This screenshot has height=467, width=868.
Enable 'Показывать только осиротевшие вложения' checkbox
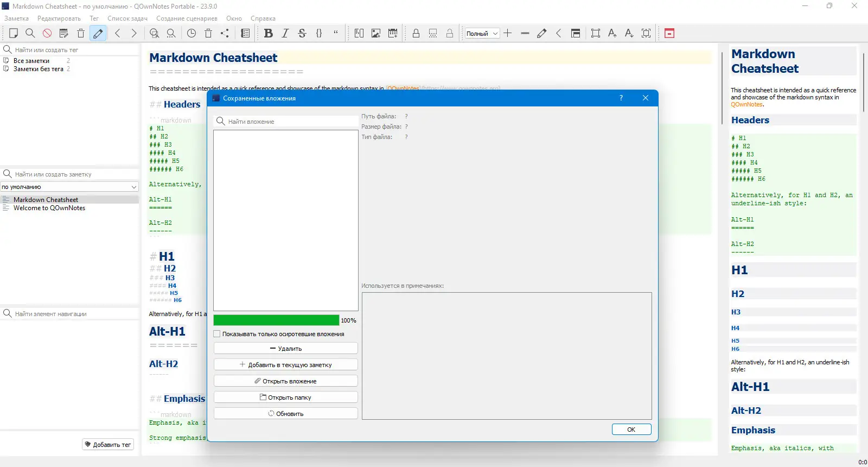pos(217,334)
